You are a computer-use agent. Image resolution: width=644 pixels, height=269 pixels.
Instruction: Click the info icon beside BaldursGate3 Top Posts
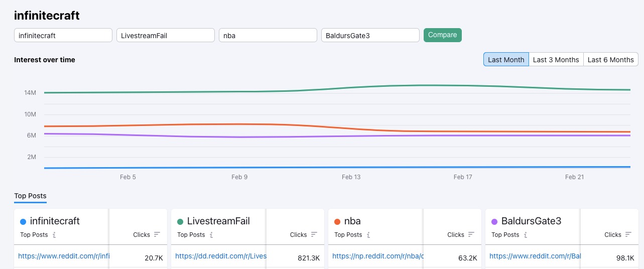(526, 235)
